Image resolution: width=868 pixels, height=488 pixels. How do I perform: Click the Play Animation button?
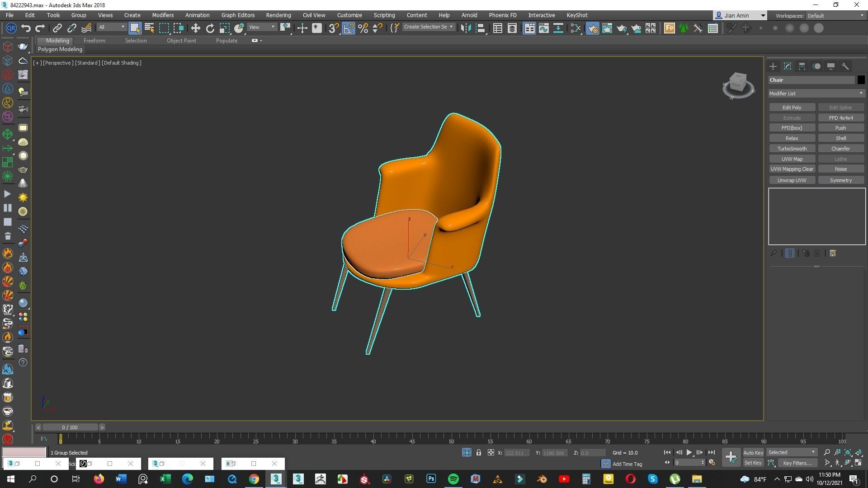coord(689,452)
